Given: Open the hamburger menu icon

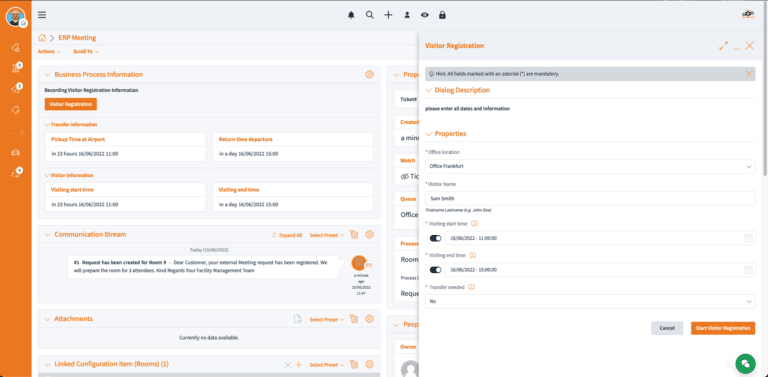Looking at the screenshot, I should tap(42, 15).
